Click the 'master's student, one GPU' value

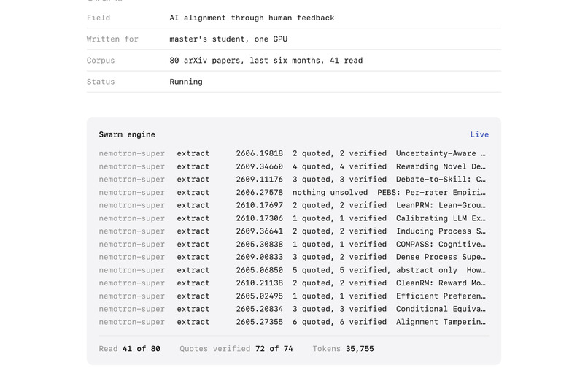coord(228,39)
